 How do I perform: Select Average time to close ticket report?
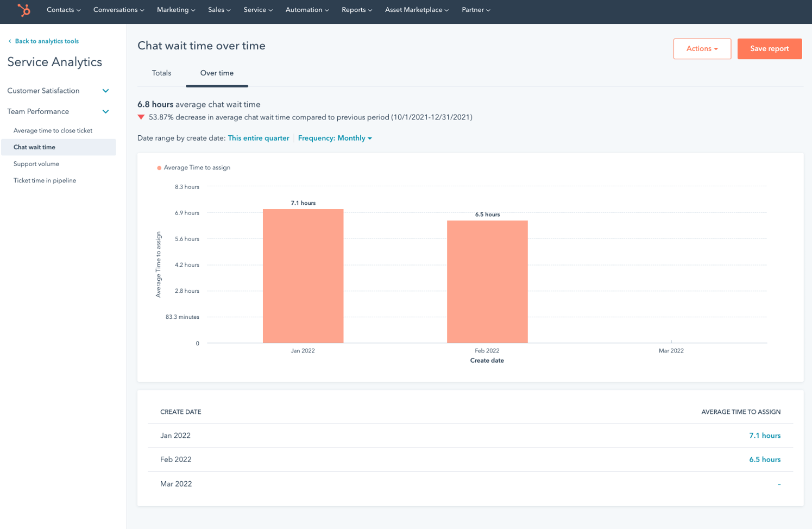click(x=53, y=130)
